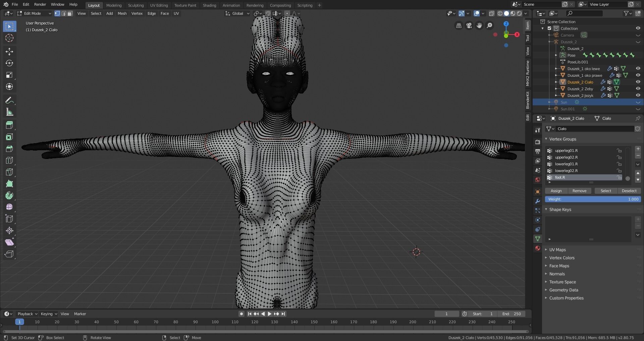Open the Render menu
The height and width of the screenshot is (341, 644).
[x=40, y=4]
